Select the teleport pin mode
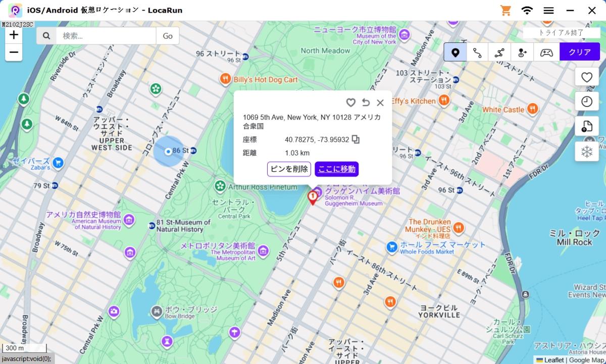The width and height of the screenshot is (606, 364). click(x=455, y=52)
